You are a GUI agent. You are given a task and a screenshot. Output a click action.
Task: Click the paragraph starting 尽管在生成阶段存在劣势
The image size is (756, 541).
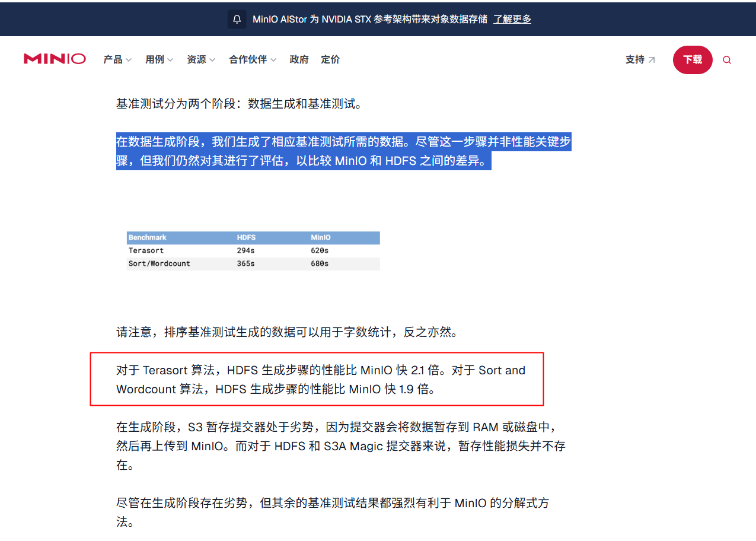(333, 513)
